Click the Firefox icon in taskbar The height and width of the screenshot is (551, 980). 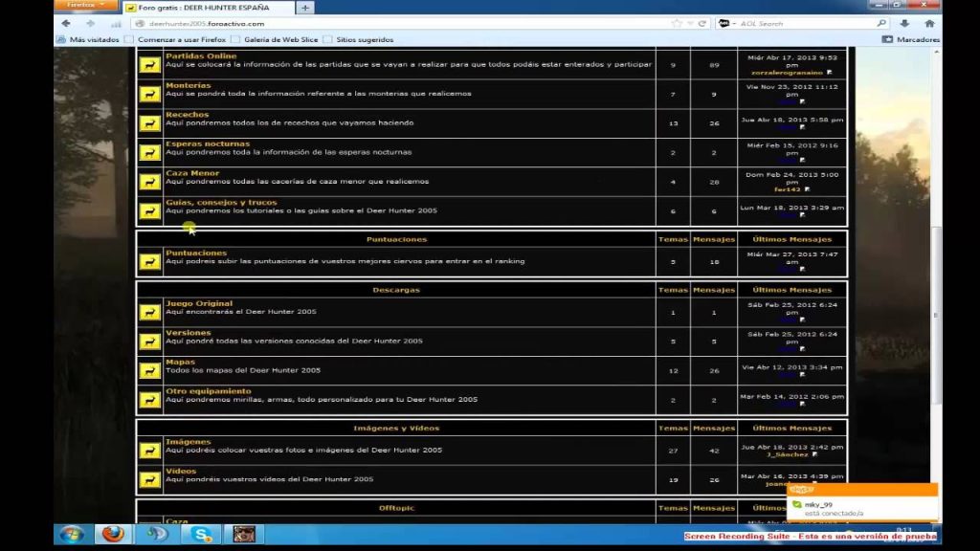pyautogui.click(x=112, y=534)
